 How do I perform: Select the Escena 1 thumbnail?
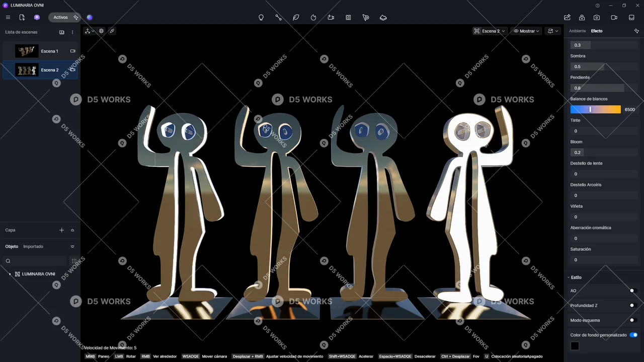click(x=27, y=51)
